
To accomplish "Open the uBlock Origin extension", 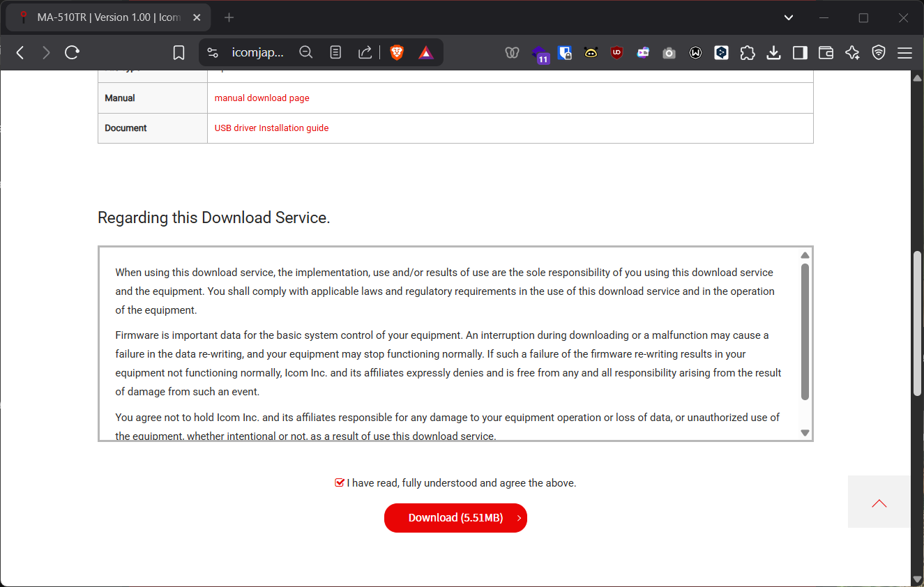I will [616, 52].
